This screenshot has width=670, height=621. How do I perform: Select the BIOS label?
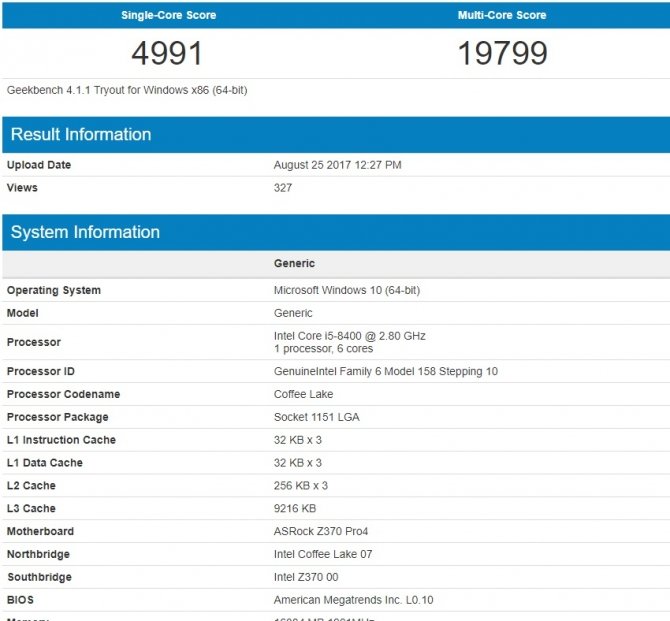(x=20, y=600)
